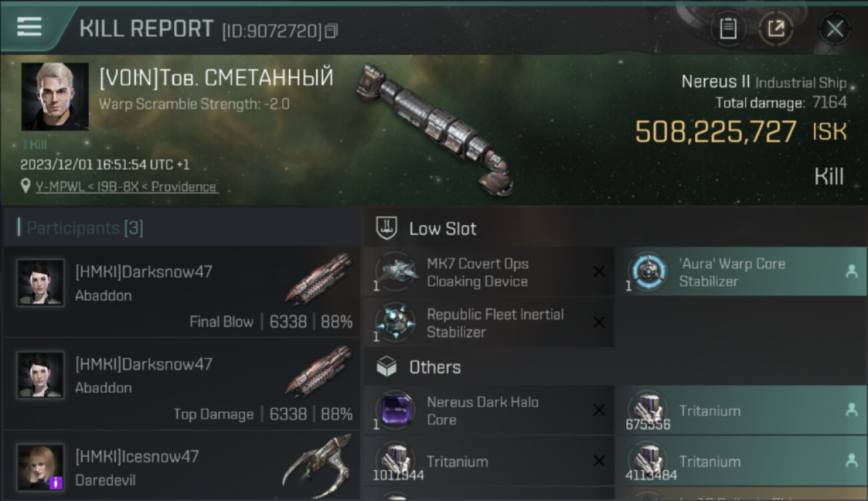Select MK7 Covert Ops Cloaking Device
The height and width of the screenshot is (501, 868).
tap(489, 273)
